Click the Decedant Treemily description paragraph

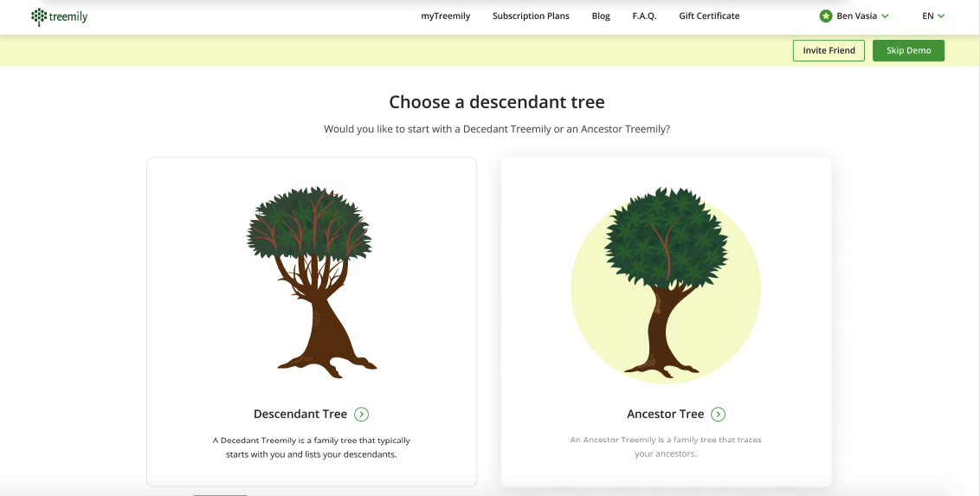[x=311, y=448]
